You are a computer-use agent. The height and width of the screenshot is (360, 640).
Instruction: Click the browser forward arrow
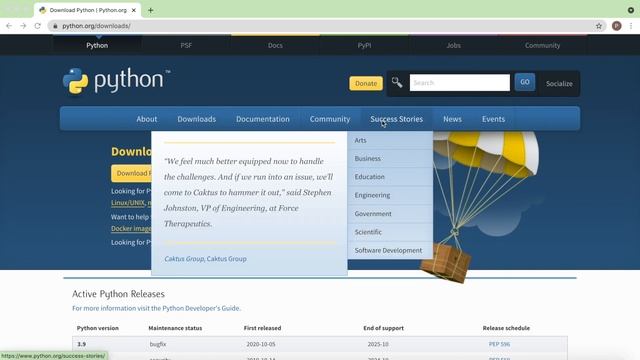23,26
